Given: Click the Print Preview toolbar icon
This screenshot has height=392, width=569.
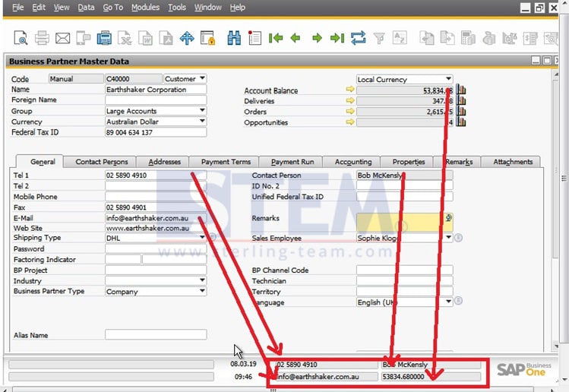Looking at the screenshot, I should coord(21,38).
